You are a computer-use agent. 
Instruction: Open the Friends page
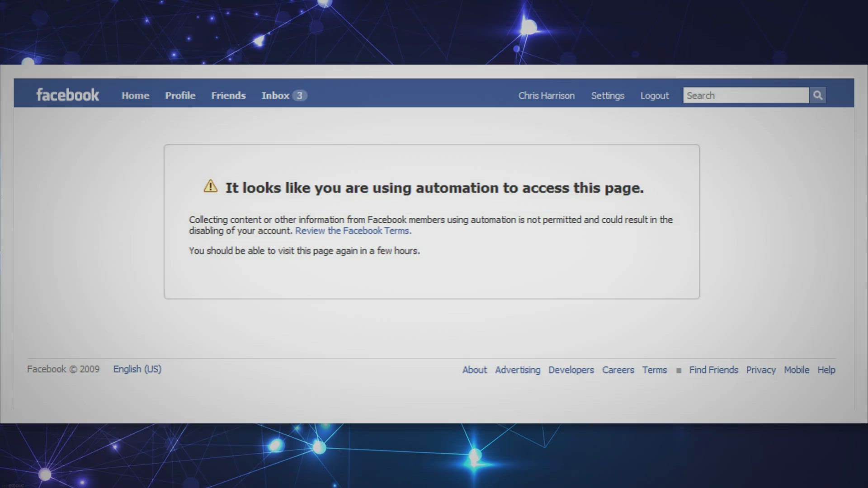[228, 95]
